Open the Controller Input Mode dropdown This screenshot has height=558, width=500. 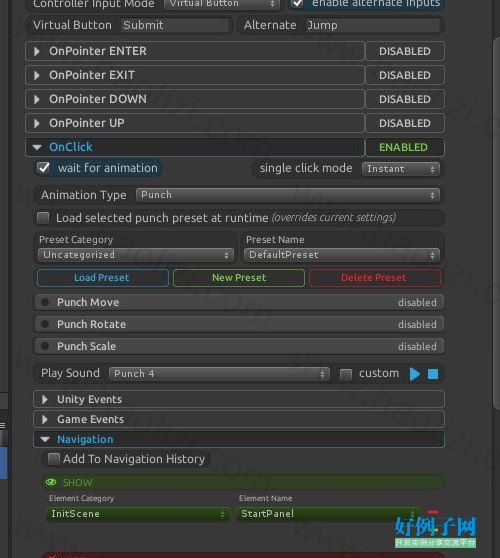tap(222, 4)
